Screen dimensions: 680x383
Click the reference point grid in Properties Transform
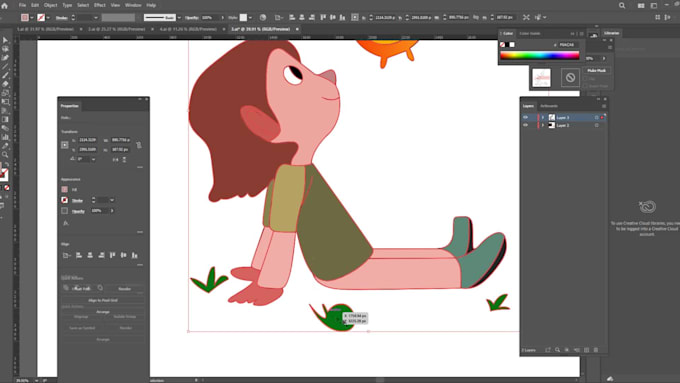click(x=65, y=145)
